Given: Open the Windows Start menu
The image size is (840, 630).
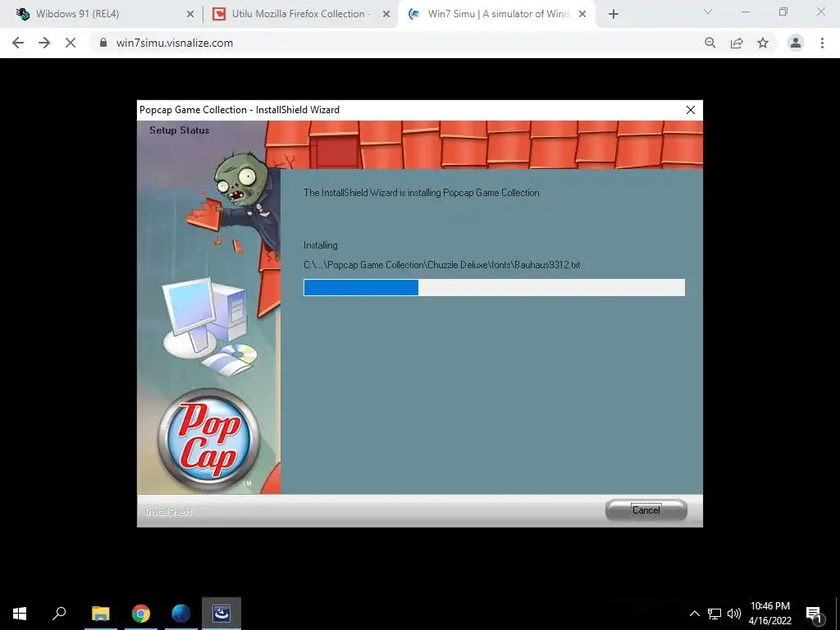Looking at the screenshot, I should coord(20,614).
